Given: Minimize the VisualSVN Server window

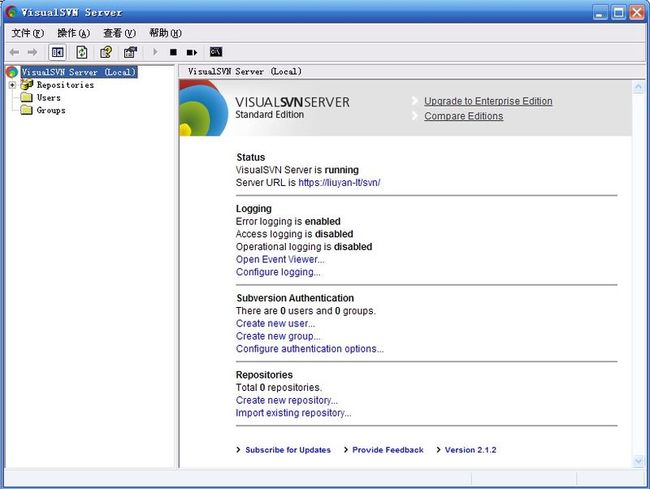Looking at the screenshot, I should [x=599, y=12].
